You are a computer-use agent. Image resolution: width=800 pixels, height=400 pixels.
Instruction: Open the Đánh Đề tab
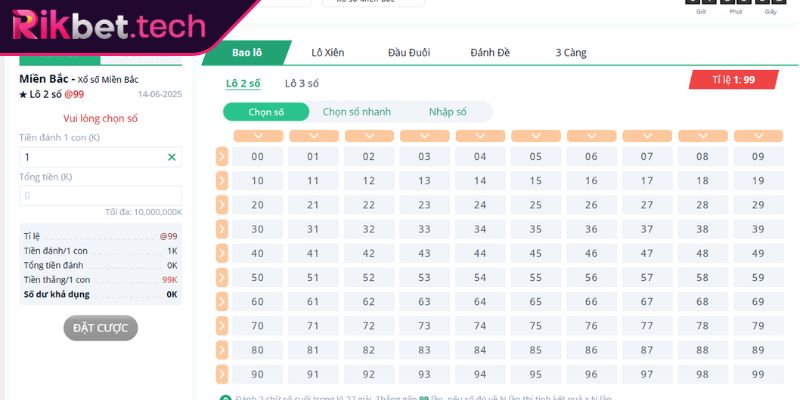pyautogui.click(x=490, y=52)
